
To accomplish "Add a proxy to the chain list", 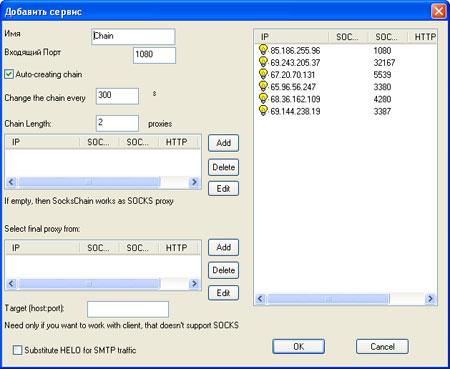I will (x=224, y=143).
